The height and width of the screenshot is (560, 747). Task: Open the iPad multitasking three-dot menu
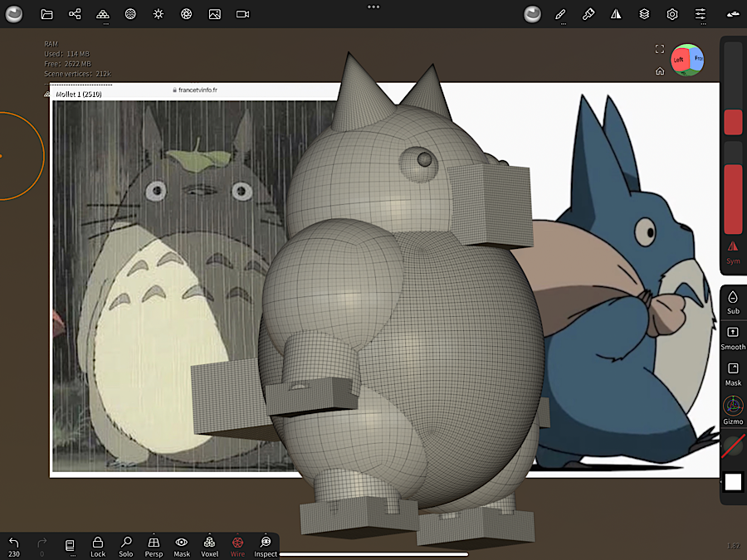(373, 7)
